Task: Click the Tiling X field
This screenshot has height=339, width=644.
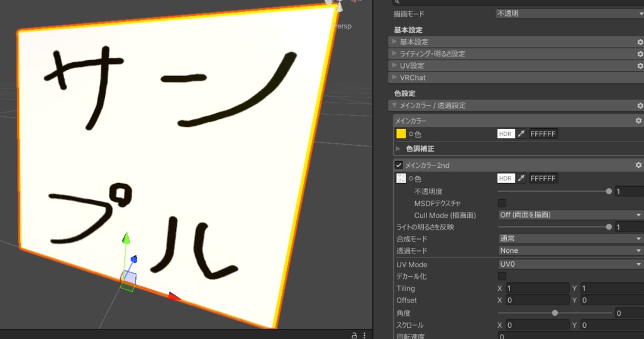Action: click(x=537, y=289)
